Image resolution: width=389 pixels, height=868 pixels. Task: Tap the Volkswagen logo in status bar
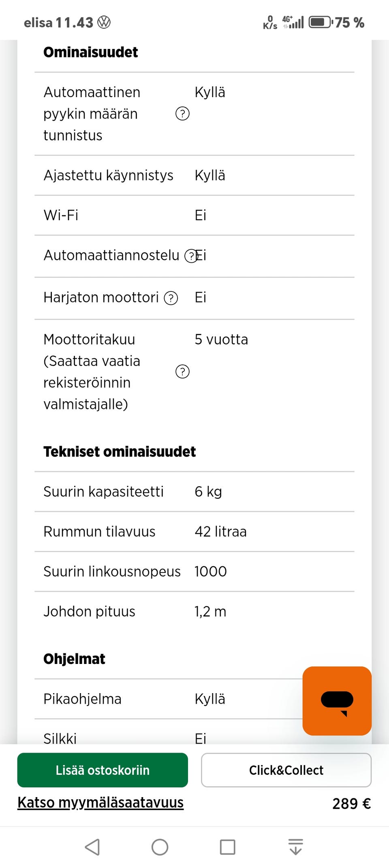[103, 23]
